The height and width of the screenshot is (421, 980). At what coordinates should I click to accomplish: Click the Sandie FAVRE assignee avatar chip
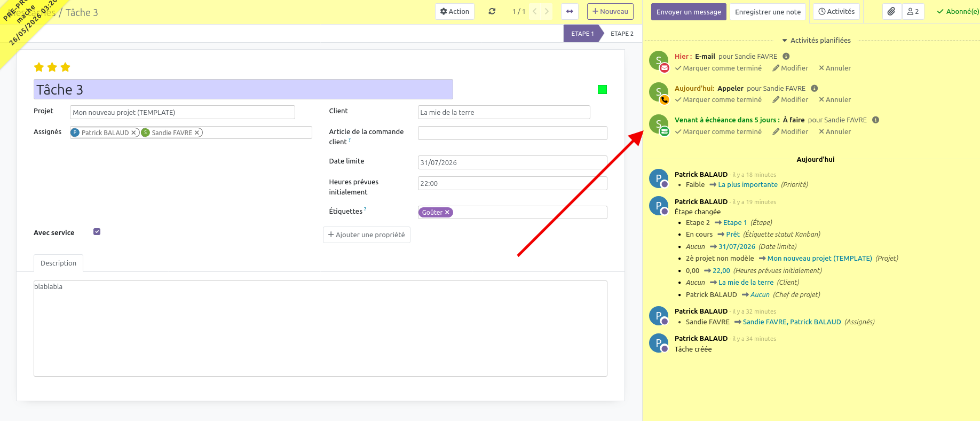point(146,132)
